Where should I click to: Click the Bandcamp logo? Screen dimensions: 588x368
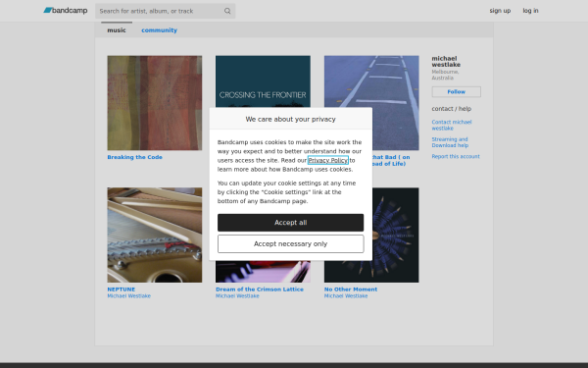click(66, 11)
